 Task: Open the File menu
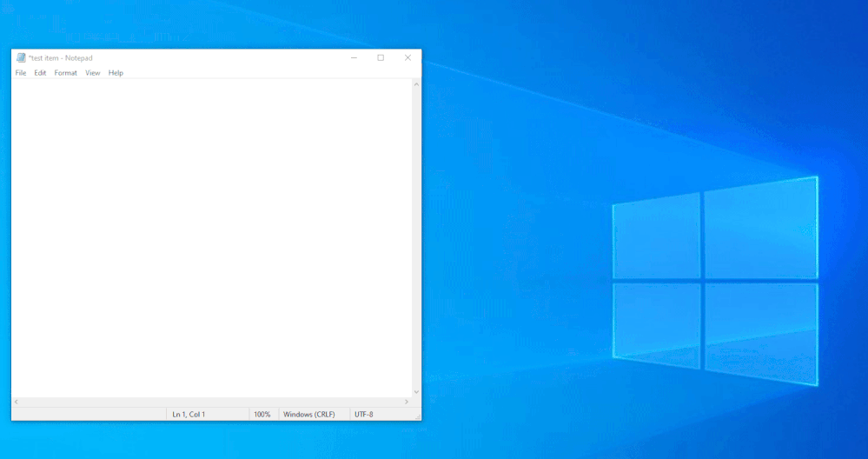tap(21, 73)
